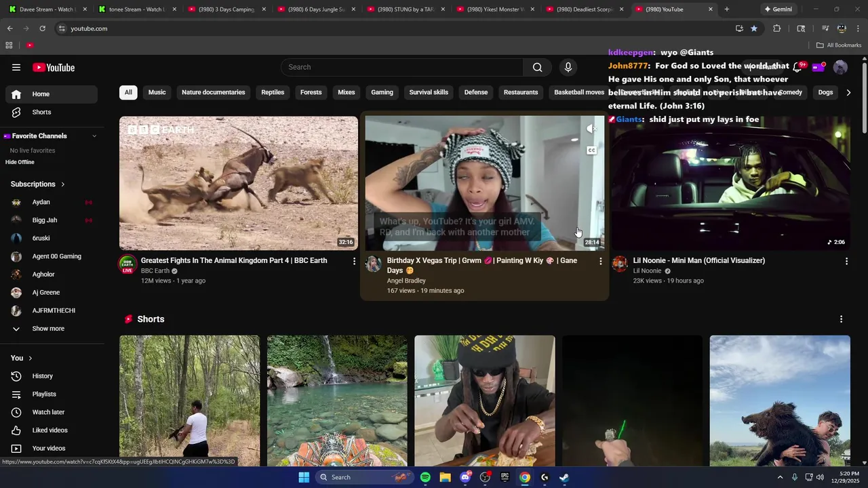Open the YouTube hamburger guide menu
Screen dimensions: 868x488
click(16, 67)
